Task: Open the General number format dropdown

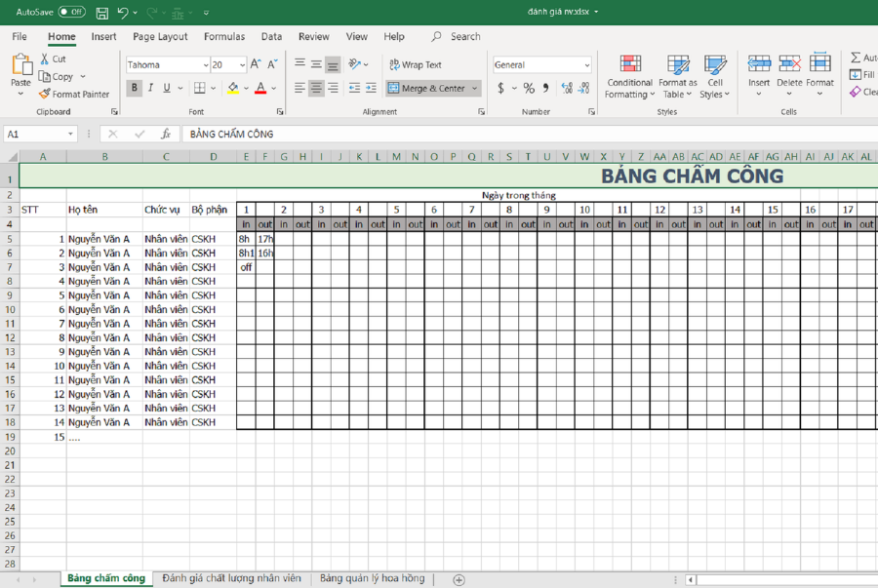Action: click(x=587, y=65)
